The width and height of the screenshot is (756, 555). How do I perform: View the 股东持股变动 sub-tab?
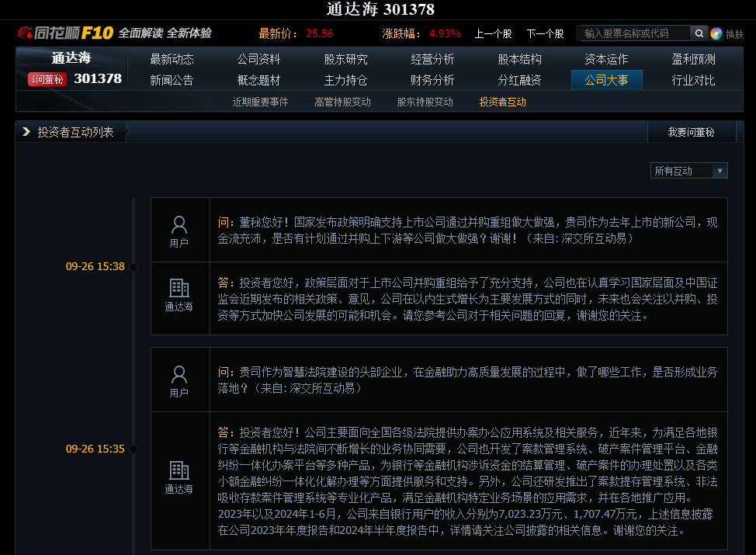tap(425, 102)
